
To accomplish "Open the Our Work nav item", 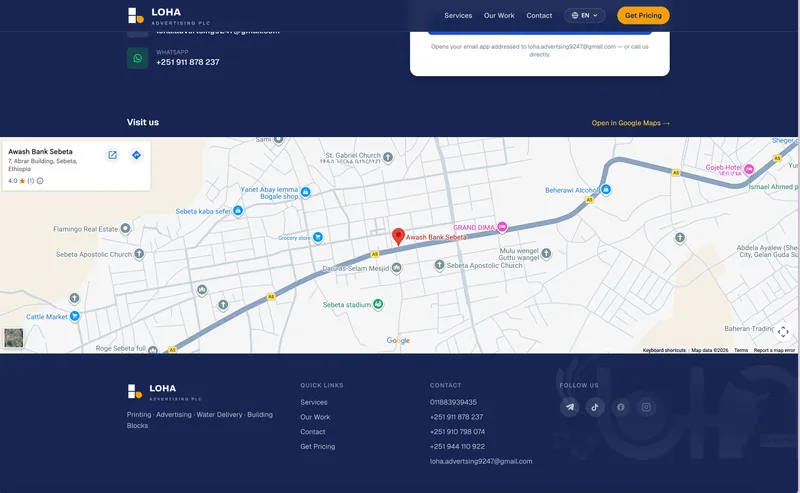I will (x=499, y=16).
